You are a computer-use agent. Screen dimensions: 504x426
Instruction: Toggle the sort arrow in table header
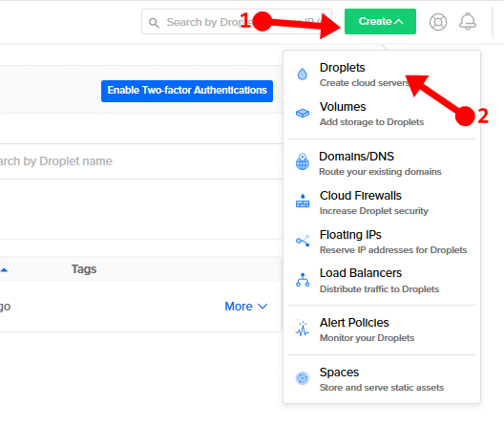[4, 270]
